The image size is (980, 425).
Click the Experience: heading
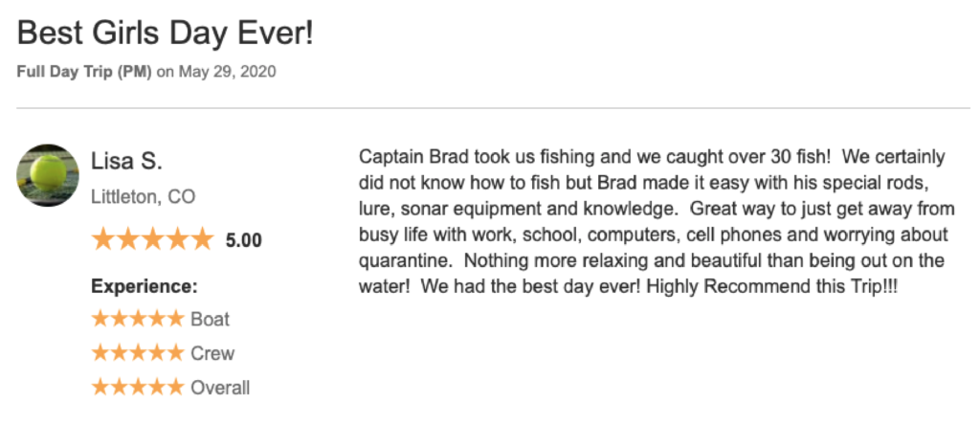coord(145,287)
